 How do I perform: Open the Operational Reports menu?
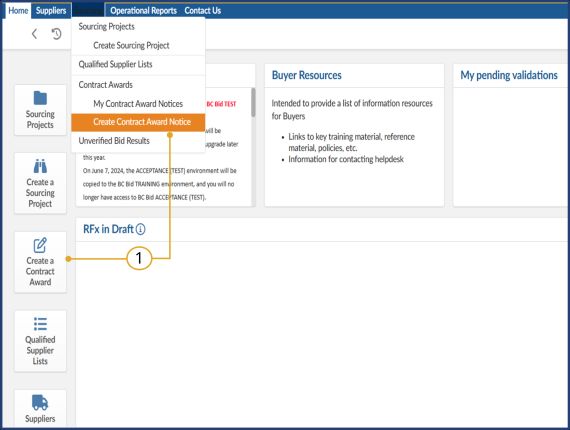(x=144, y=11)
